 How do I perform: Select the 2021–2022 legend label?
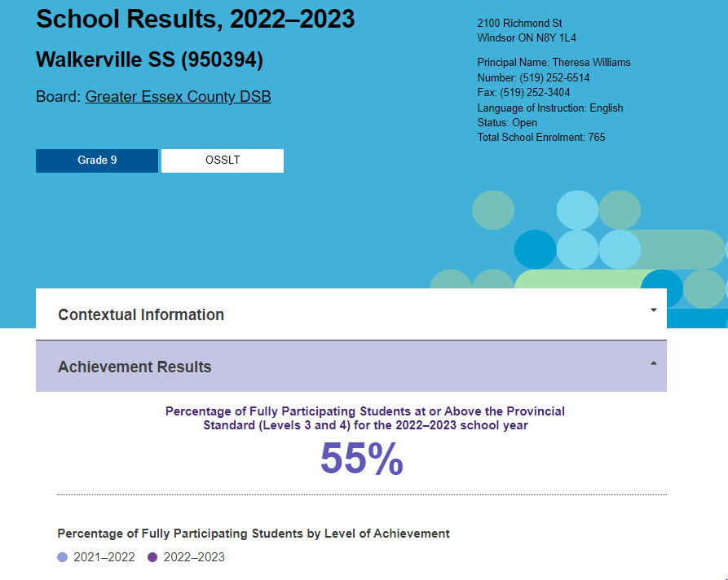(104, 557)
